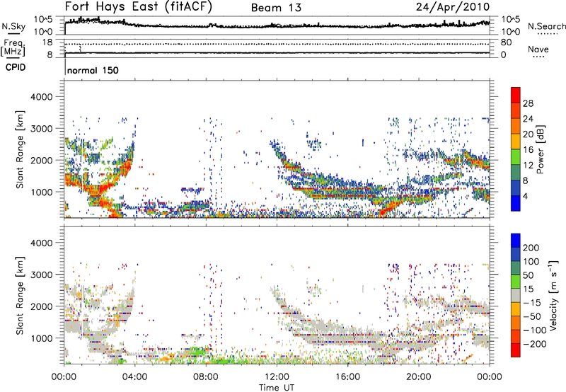Click the blue 200 velocity colorbar segment
This screenshot has width=566, height=392.
(516, 241)
